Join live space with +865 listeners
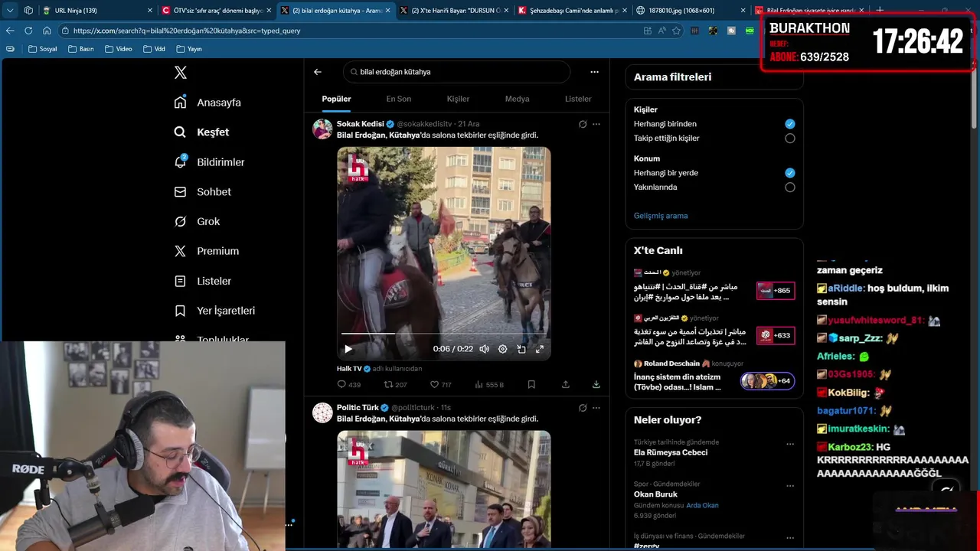The width and height of the screenshot is (980, 551). pyautogui.click(x=776, y=291)
